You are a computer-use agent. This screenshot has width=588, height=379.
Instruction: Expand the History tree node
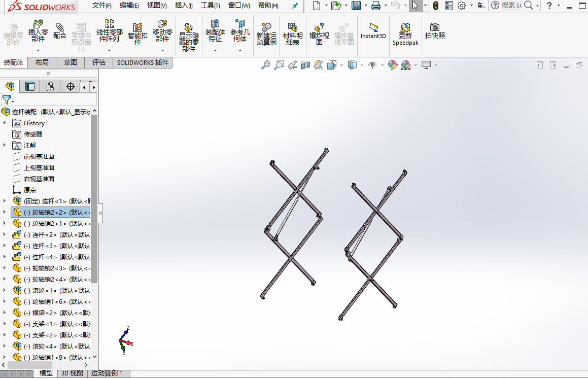[x=5, y=123]
